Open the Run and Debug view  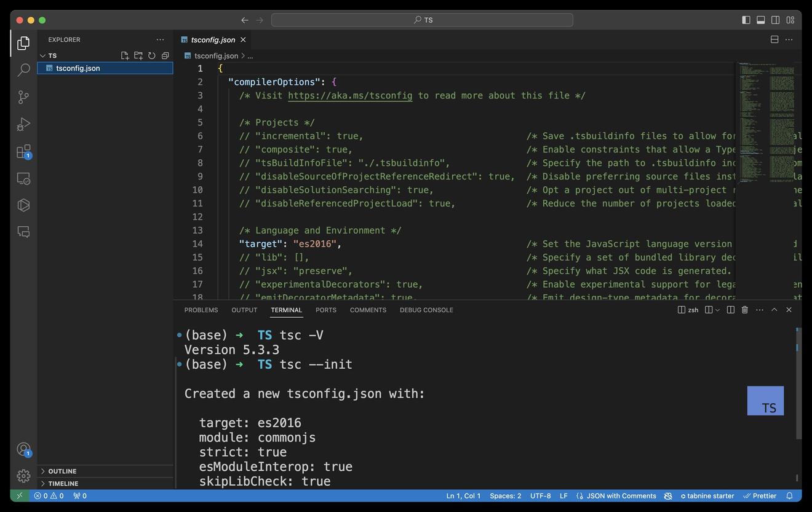point(23,124)
